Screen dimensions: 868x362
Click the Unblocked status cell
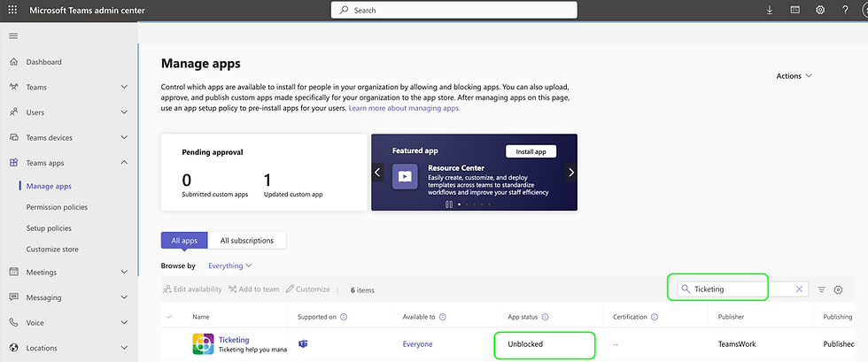point(525,344)
